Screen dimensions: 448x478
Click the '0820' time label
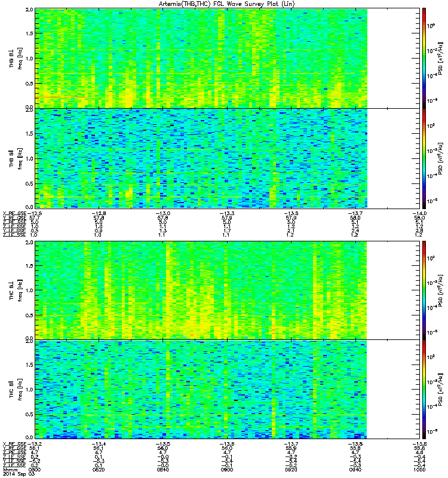(x=99, y=470)
